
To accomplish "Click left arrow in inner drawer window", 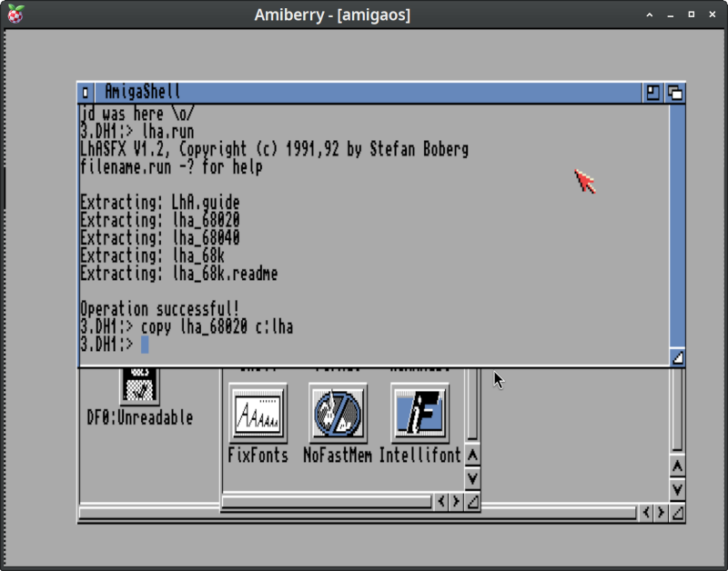I will (441, 501).
